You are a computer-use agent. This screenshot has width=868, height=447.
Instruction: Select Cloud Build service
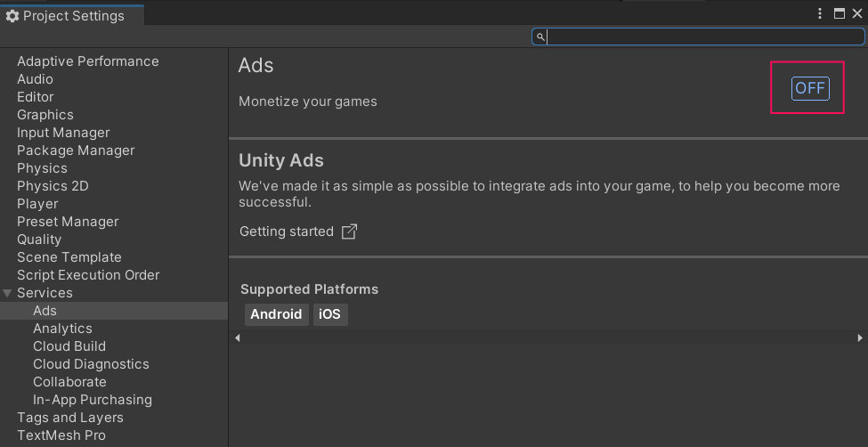coord(69,346)
